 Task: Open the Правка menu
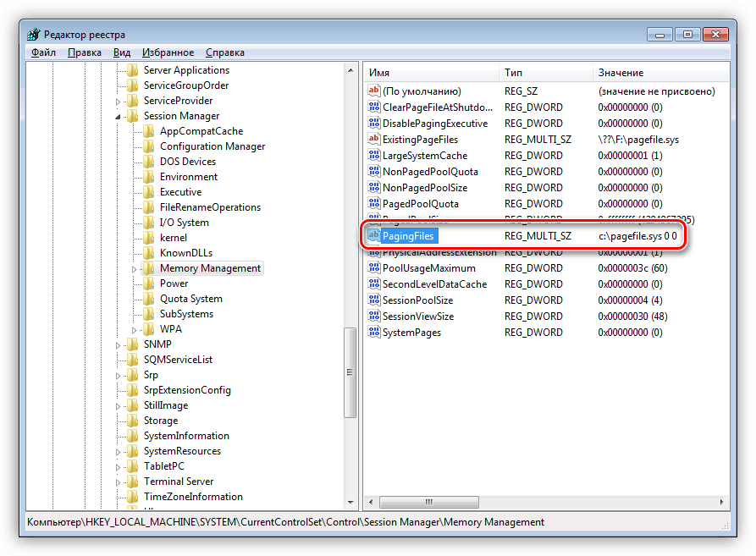point(85,52)
